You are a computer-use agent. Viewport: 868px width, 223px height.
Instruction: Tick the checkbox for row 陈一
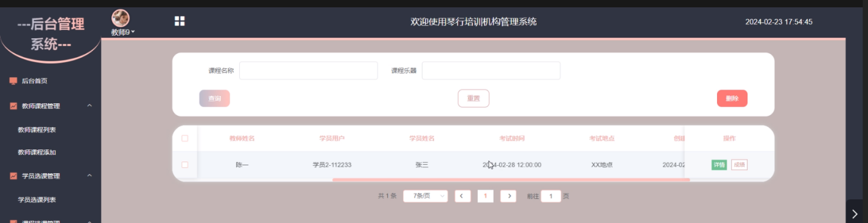[185, 165]
